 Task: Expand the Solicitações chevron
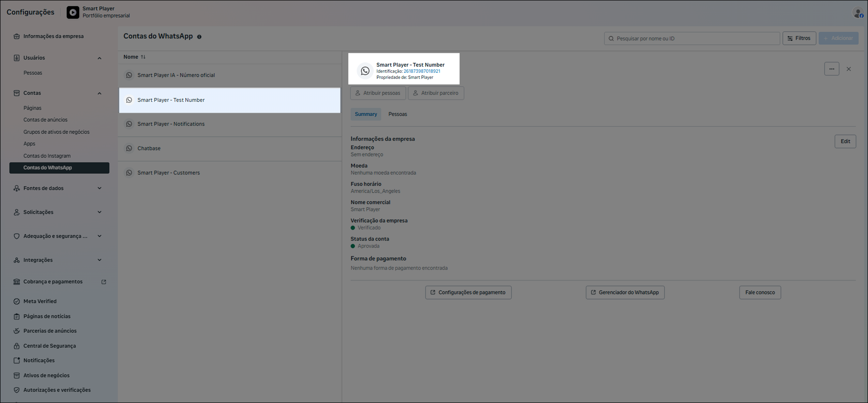click(x=99, y=212)
